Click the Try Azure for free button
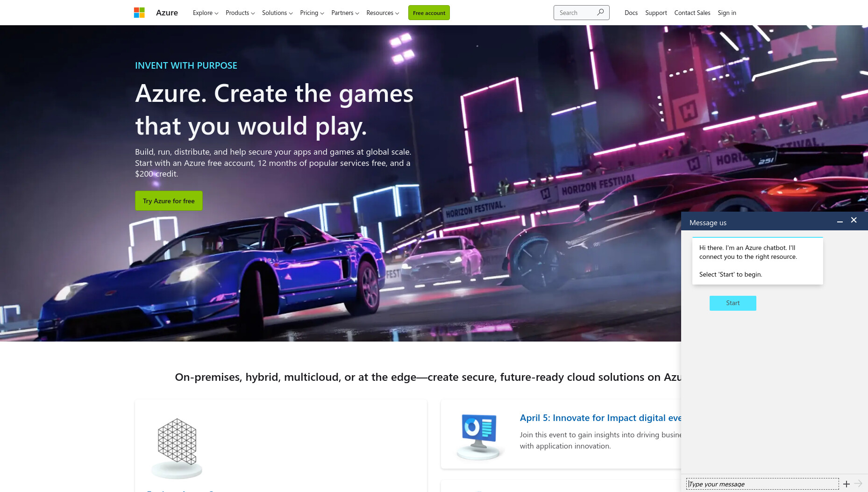 pyautogui.click(x=169, y=200)
